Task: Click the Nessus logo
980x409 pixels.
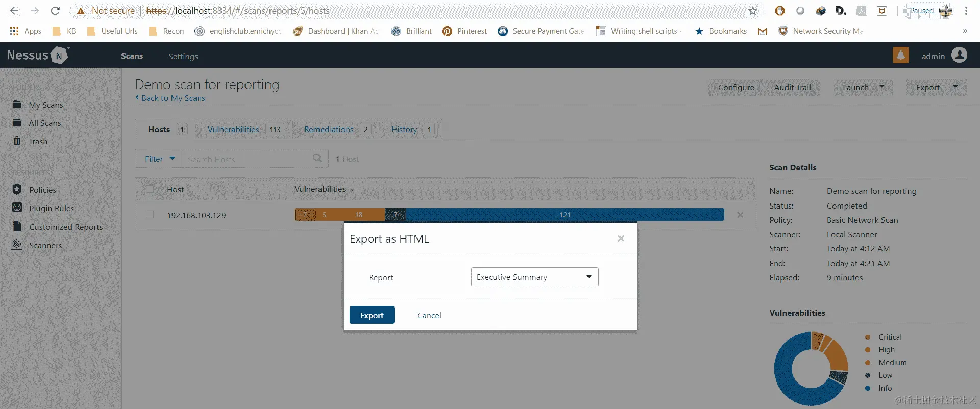Action: (x=38, y=55)
